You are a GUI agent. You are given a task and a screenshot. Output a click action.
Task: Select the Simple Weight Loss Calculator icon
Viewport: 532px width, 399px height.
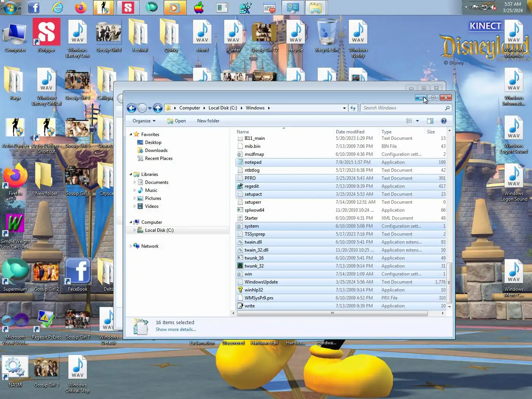15,231
